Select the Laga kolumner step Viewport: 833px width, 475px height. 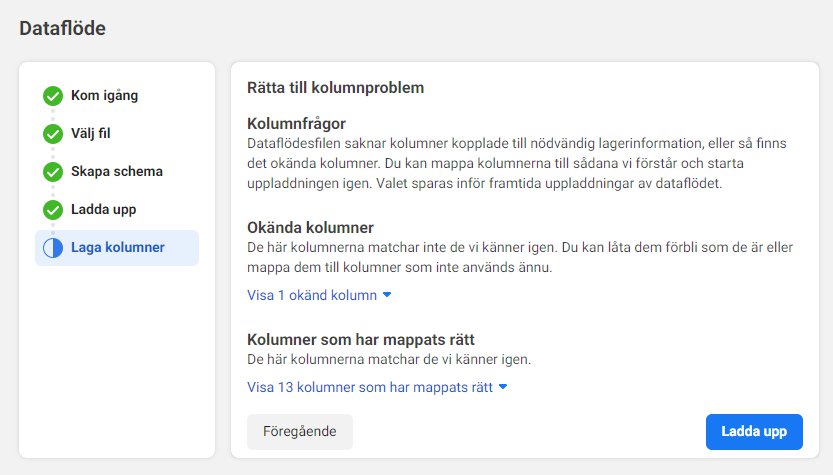117,248
